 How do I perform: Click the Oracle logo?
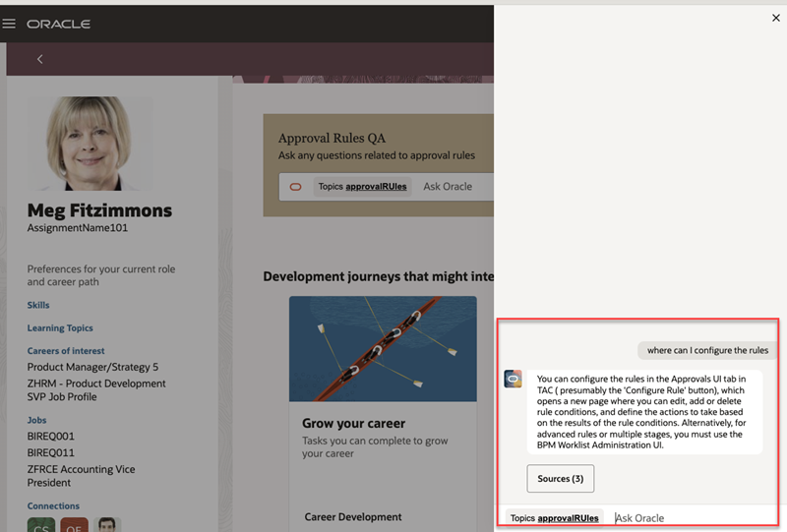pos(58,24)
